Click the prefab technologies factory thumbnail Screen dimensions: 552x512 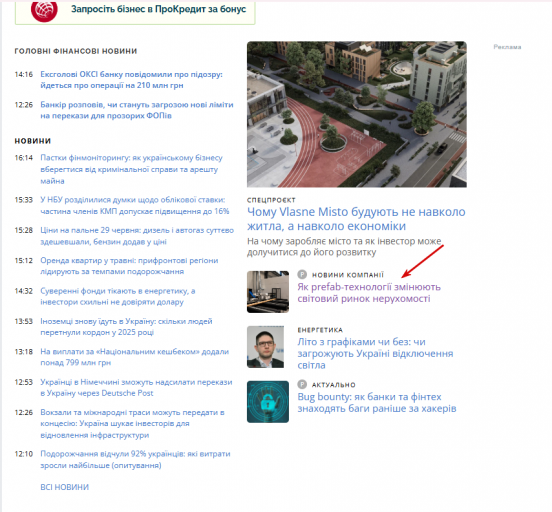coord(268,292)
